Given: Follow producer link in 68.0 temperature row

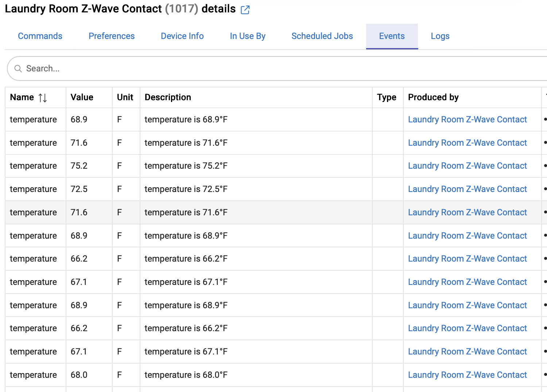Looking at the screenshot, I should pos(467,375).
